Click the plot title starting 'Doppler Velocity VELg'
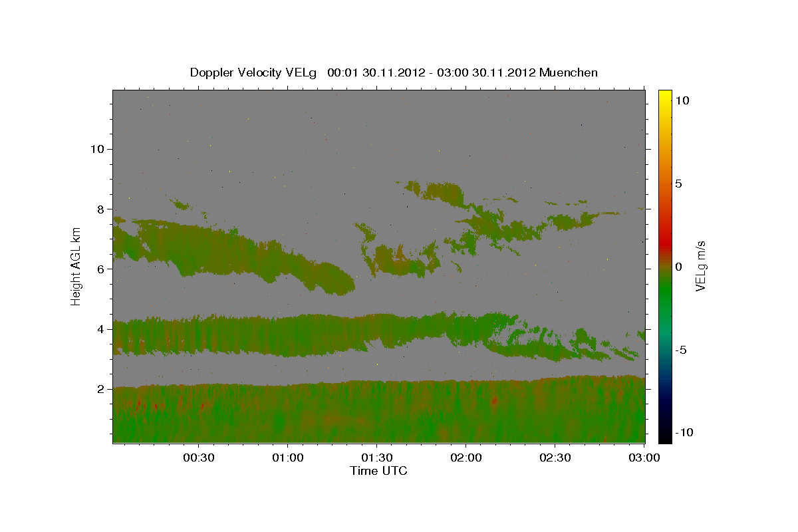798x532 pixels. click(x=394, y=72)
